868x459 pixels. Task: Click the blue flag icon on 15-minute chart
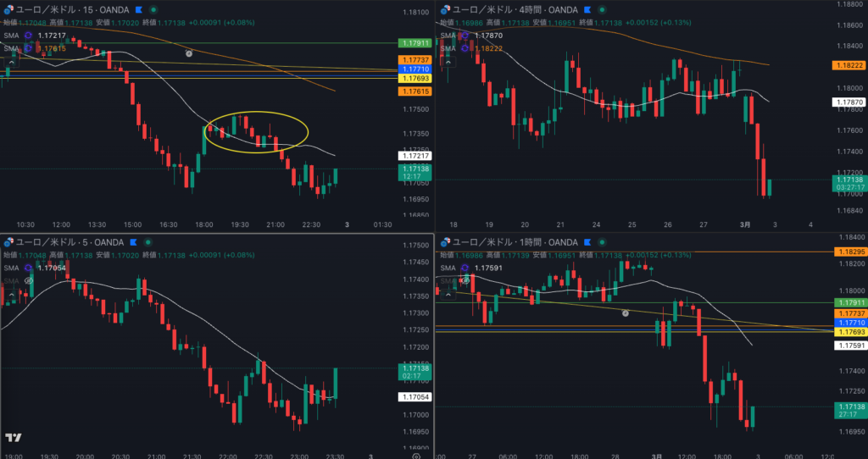[x=137, y=9]
